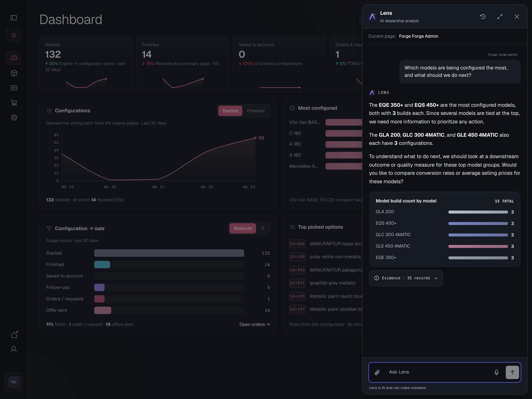Toggle the sidebar collapse icon
Image resolution: width=532 pixels, height=399 pixels.
coord(14,18)
